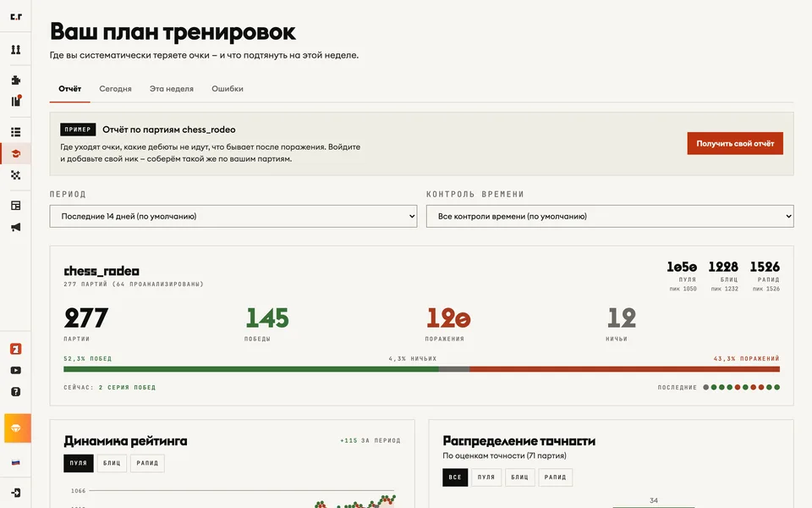Open the bulleted list icon in sidebar
This screenshot has height=508, width=812.
point(16,132)
